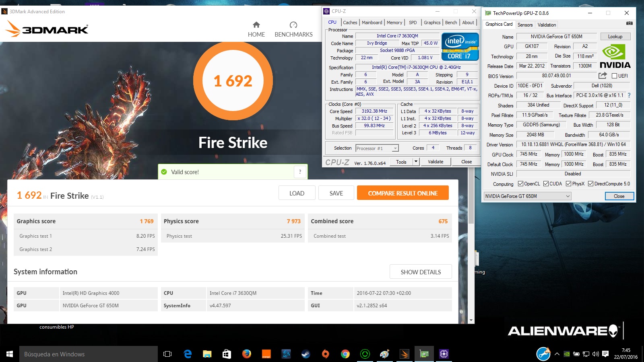Click the Close button in CPU-Z
The height and width of the screenshot is (362, 644).
(466, 162)
